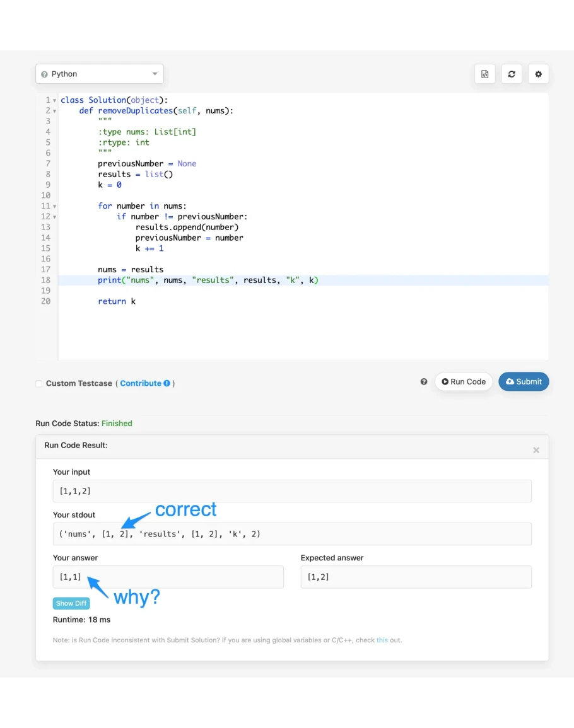Click the Your input field
This screenshot has width=574, height=728.
[x=292, y=491]
